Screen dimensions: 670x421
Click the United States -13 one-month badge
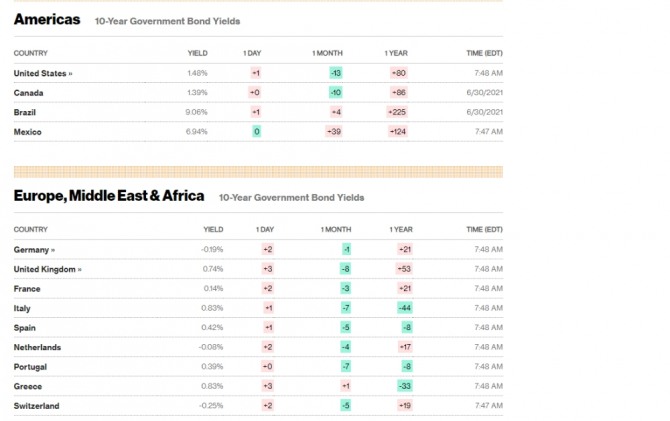[x=336, y=73]
